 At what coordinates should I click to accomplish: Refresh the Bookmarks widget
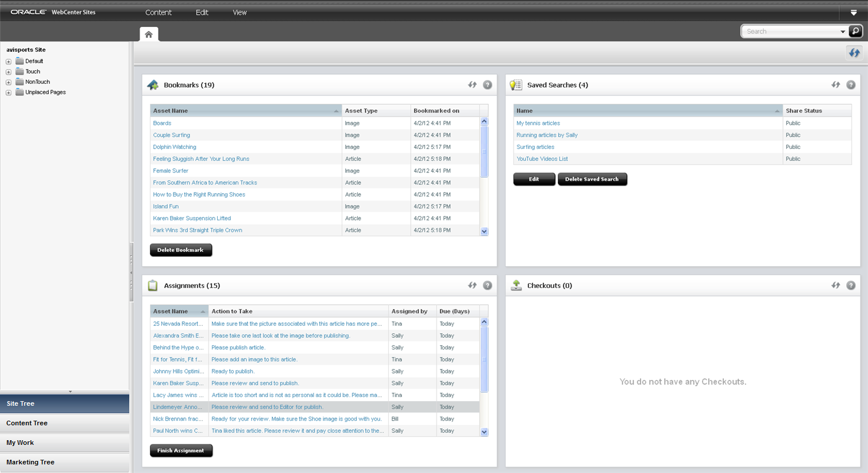pyautogui.click(x=472, y=84)
